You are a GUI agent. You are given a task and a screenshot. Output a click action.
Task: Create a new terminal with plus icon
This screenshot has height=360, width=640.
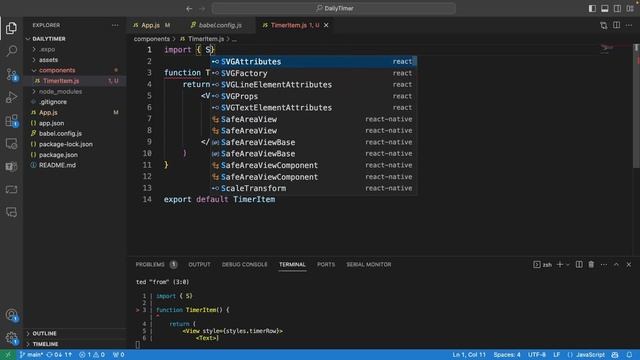coord(560,264)
